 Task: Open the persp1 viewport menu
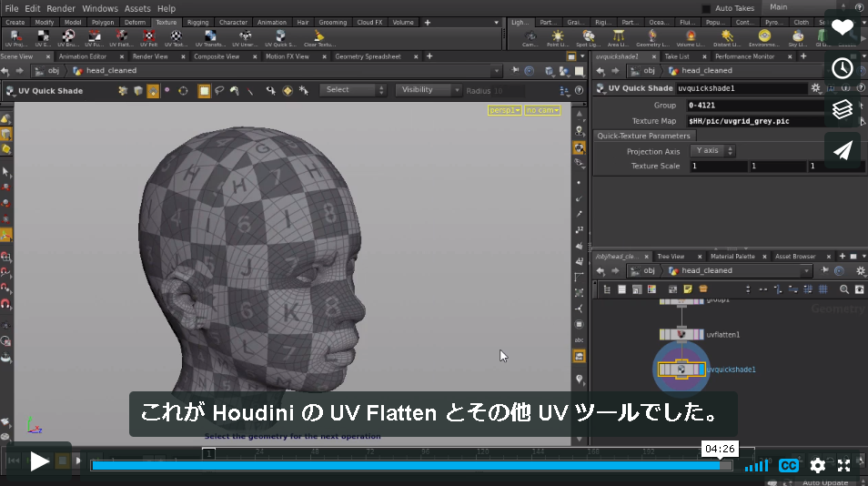tap(504, 110)
